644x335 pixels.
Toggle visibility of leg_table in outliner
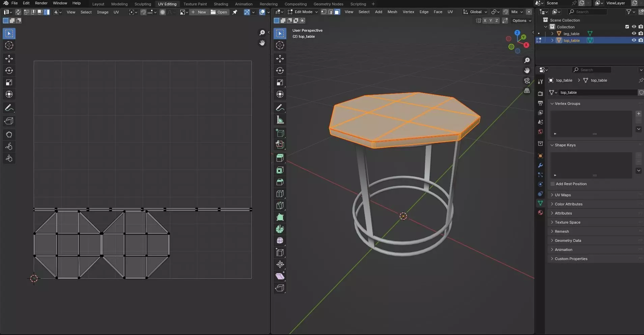(x=634, y=33)
